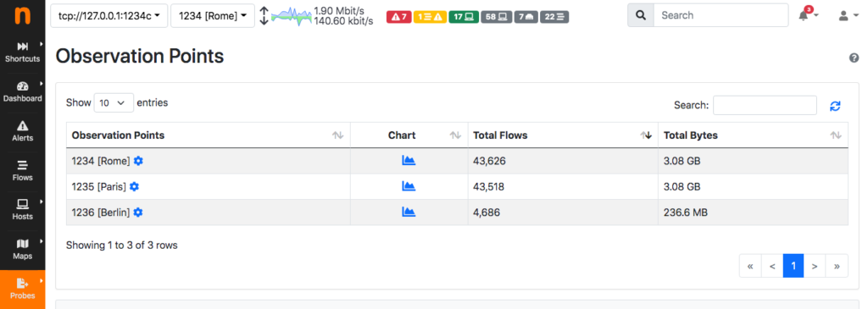Viewport: 868px width, 309px height.
Task: Open the settings gear for 1234 [Rome]
Action: pyautogui.click(x=138, y=161)
